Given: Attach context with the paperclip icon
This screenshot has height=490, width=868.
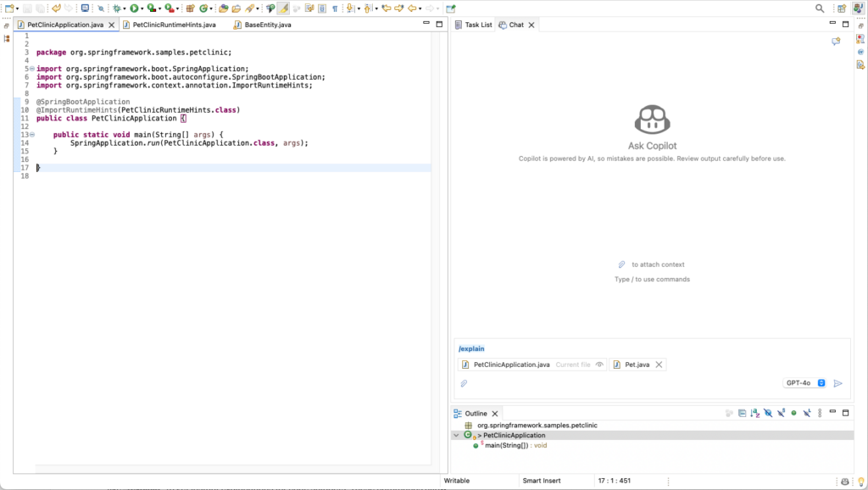Looking at the screenshot, I should click(464, 382).
